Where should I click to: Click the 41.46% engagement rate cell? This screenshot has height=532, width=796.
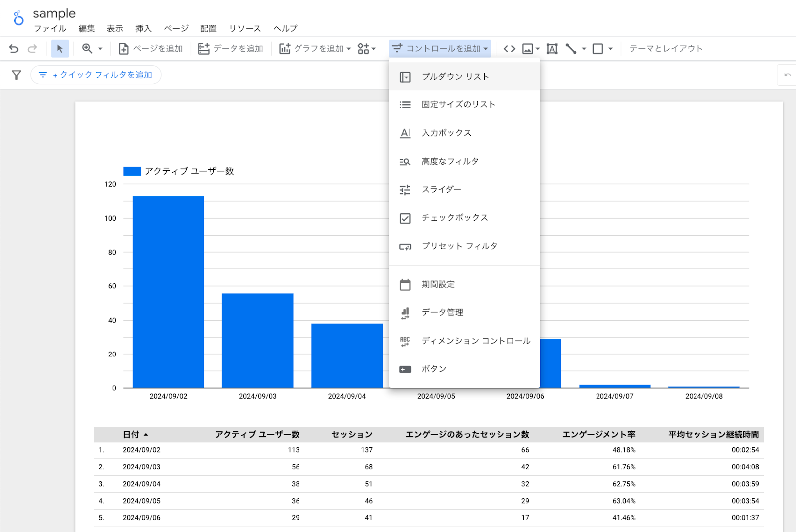624,518
